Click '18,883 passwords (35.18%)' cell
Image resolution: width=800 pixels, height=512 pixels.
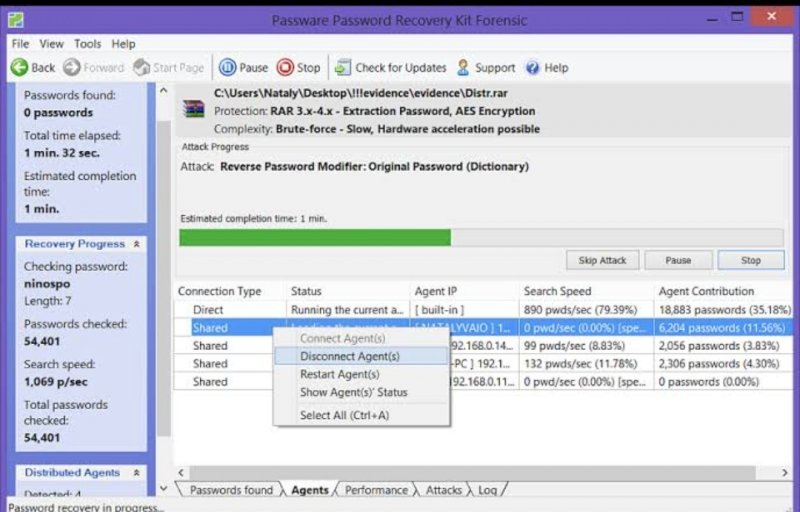[x=724, y=310]
